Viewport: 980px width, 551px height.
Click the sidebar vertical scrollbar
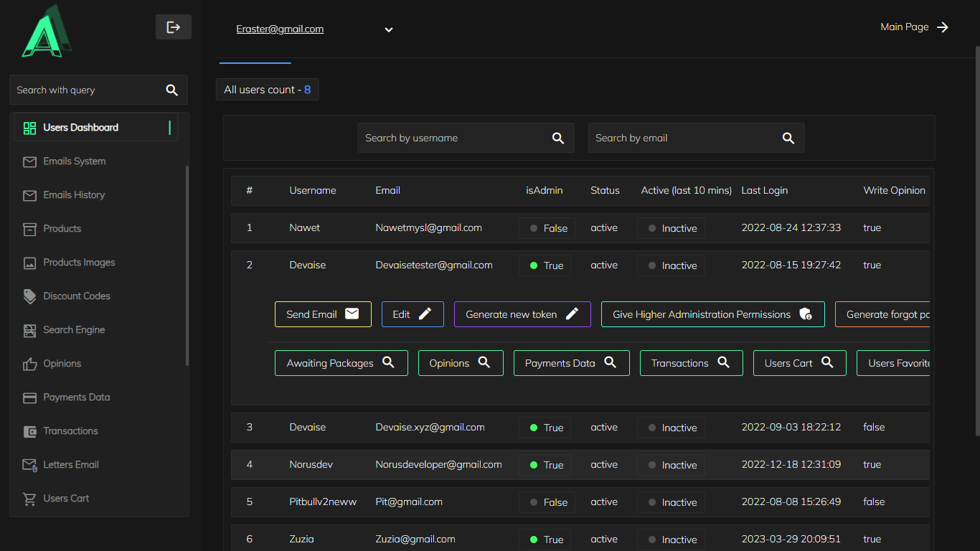click(187, 265)
